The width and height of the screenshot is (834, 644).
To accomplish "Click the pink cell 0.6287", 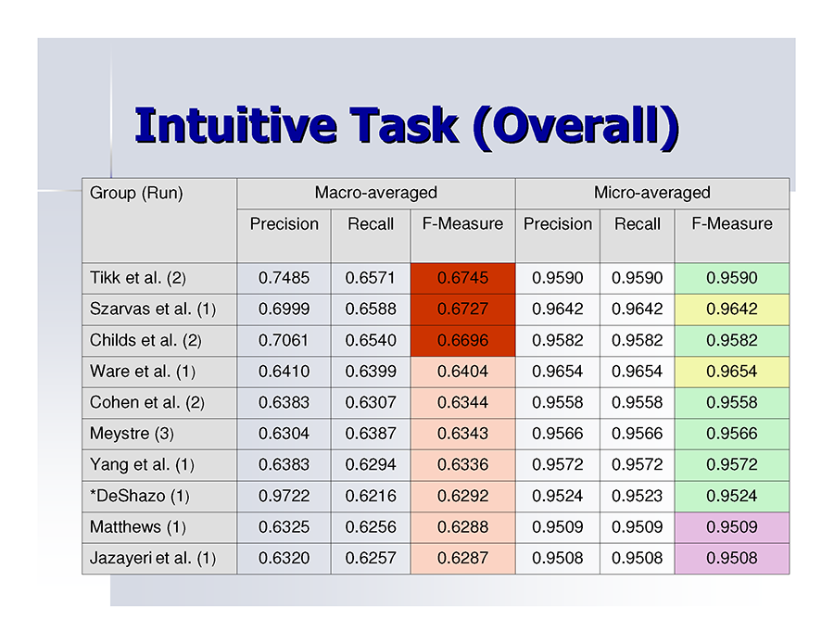I will click(x=462, y=559).
